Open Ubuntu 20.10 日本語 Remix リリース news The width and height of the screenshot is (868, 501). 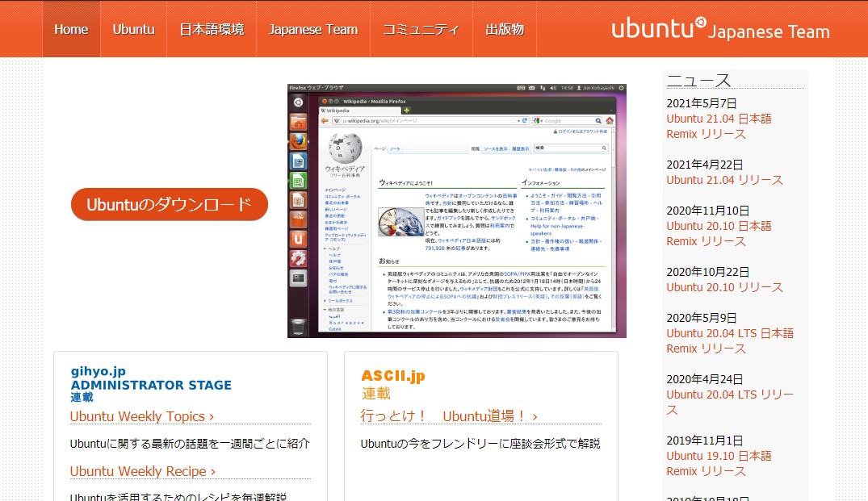[719, 233]
